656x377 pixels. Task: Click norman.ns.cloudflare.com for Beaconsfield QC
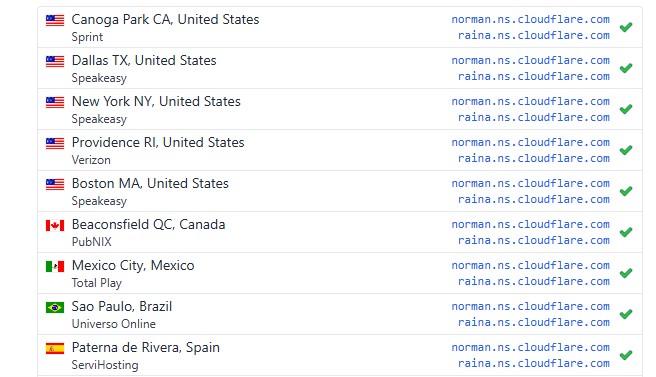click(530, 224)
